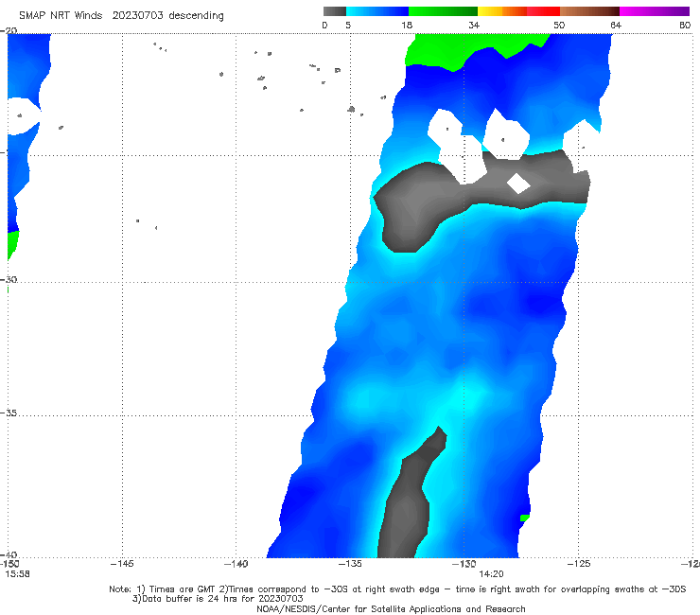Click the color bar label '34'
The height and width of the screenshot is (615, 700).
474,25
